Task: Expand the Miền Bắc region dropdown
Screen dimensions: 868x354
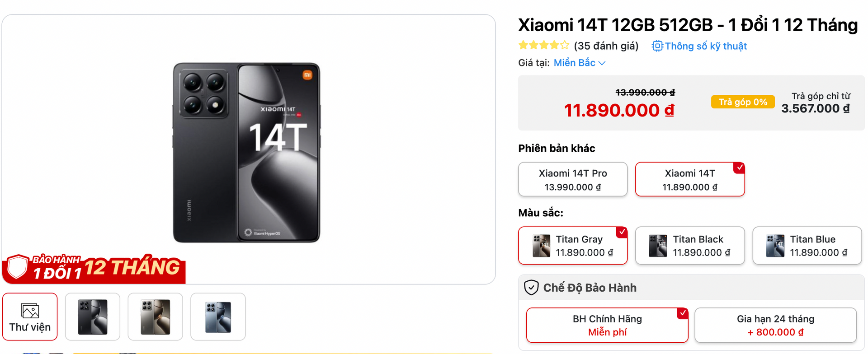Action: [575, 63]
